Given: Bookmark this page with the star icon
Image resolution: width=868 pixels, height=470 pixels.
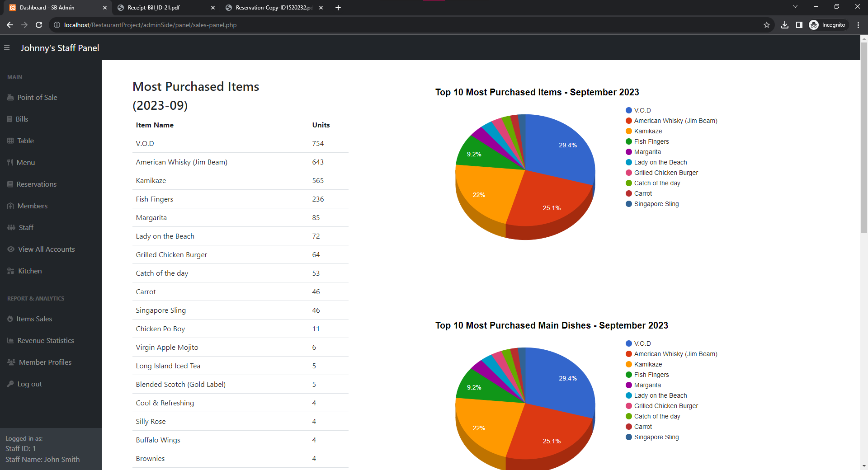Looking at the screenshot, I should pos(766,25).
